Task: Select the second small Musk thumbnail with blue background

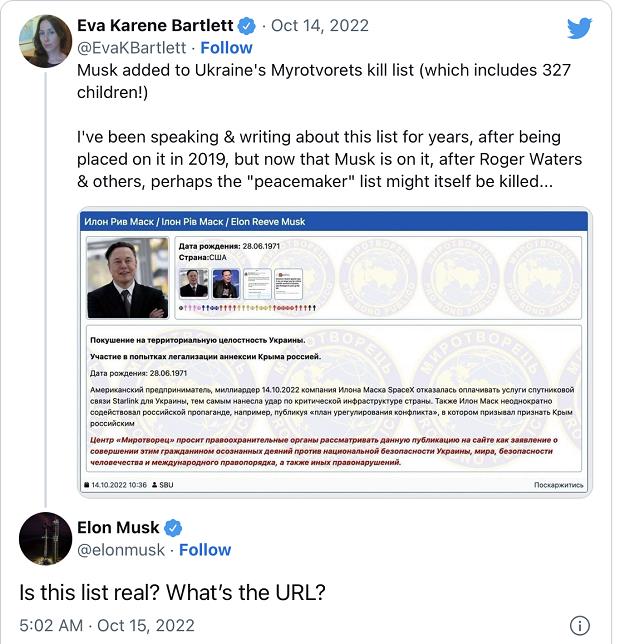Action: (226, 283)
